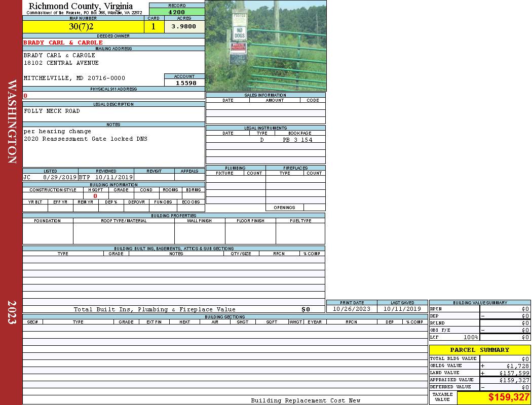This screenshot has height=405, width=532.
Task: Click the red Deeded Owner name
Action: pos(63,43)
